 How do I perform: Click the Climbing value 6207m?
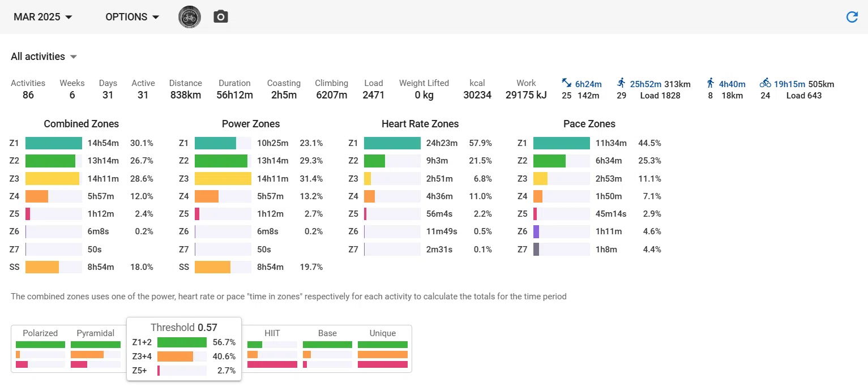pyautogui.click(x=331, y=95)
